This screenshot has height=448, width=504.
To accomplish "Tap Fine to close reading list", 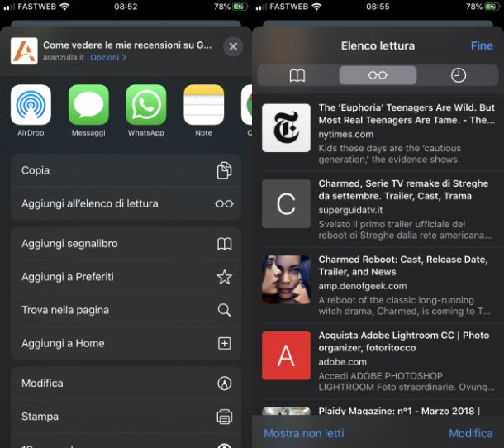I will coord(482,45).
